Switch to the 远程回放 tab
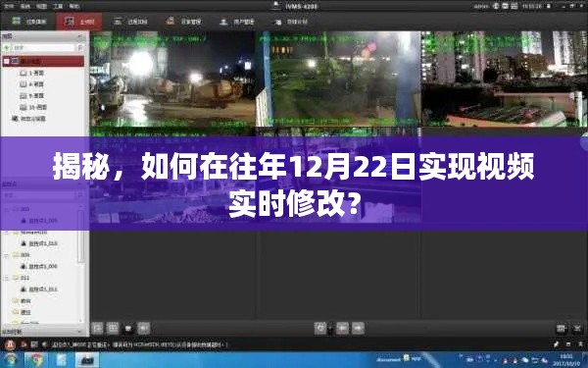Image resolution: width=588 pixels, height=368 pixels. 130,22
